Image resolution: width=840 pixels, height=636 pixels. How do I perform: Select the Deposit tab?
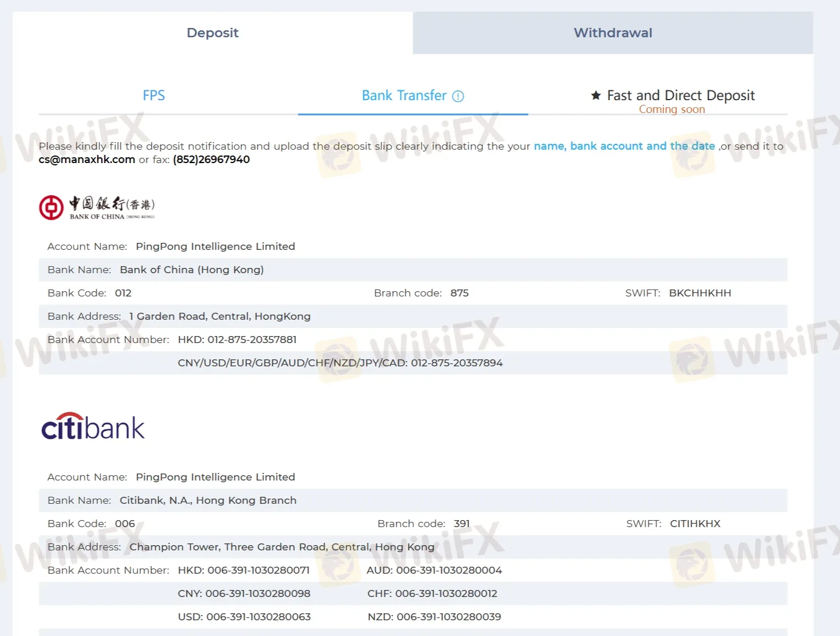[212, 33]
